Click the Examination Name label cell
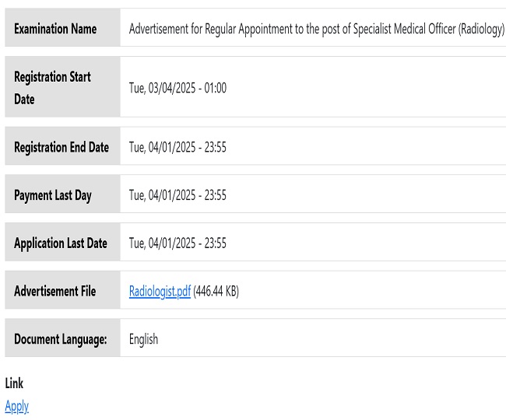 (x=55, y=29)
